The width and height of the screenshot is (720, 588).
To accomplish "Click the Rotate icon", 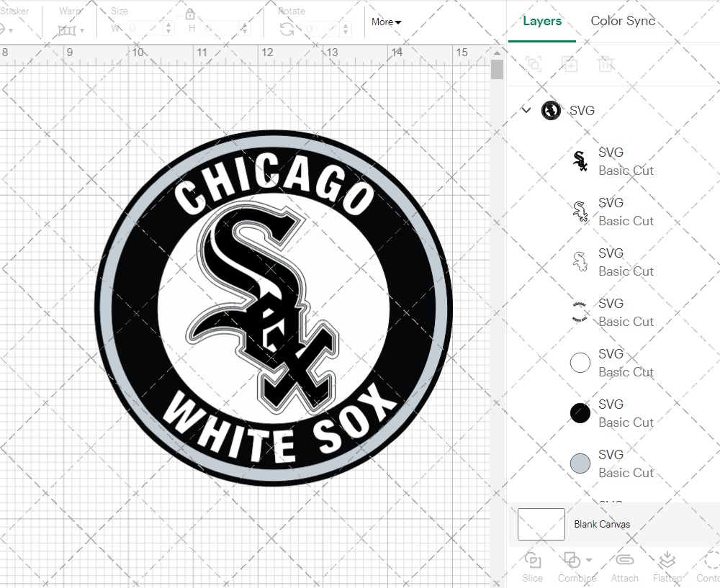I will (287, 30).
